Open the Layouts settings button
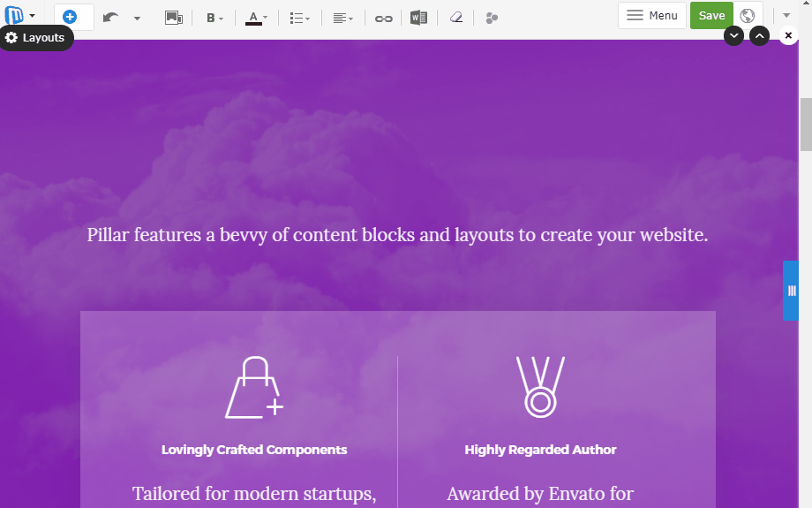Image resolution: width=812 pixels, height=508 pixels. point(36,38)
